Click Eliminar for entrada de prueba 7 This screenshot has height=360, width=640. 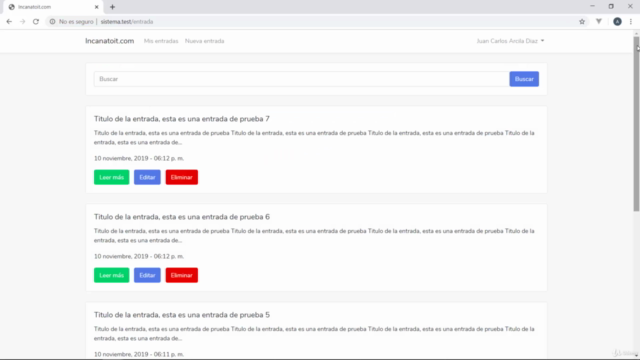[x=182, y=177]
